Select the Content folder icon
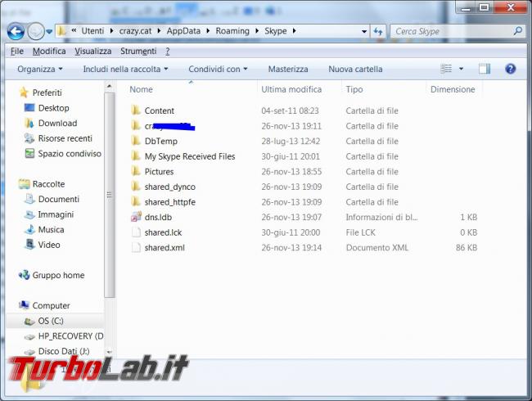The width and height of the screenshot is (532, 401). (x=136, y=110)
